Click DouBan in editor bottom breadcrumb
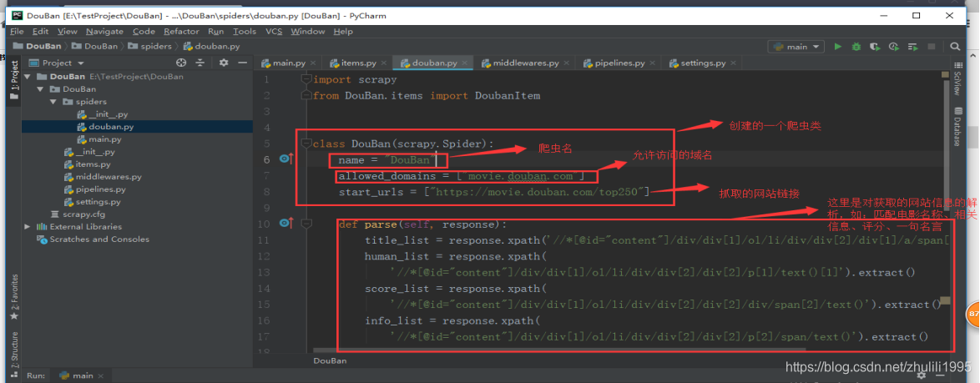 (x=330, y=361)
